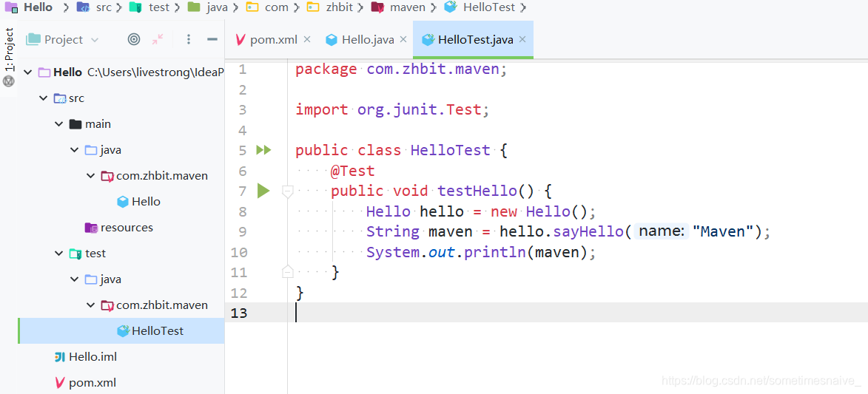The height and width of the screenshot is (394, 868).
Task: Click the sayHello method call on line 9
Action: point(588,231)
